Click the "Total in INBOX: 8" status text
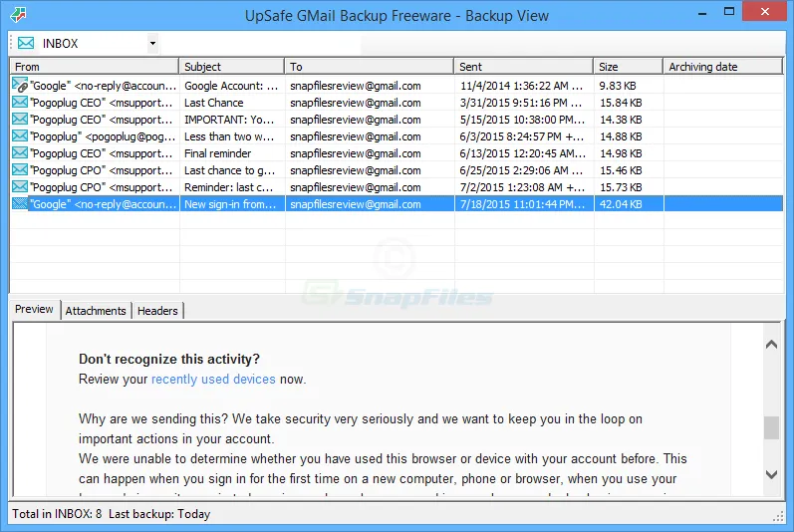This screenshot has height=532, width=794. click(57, 514)
